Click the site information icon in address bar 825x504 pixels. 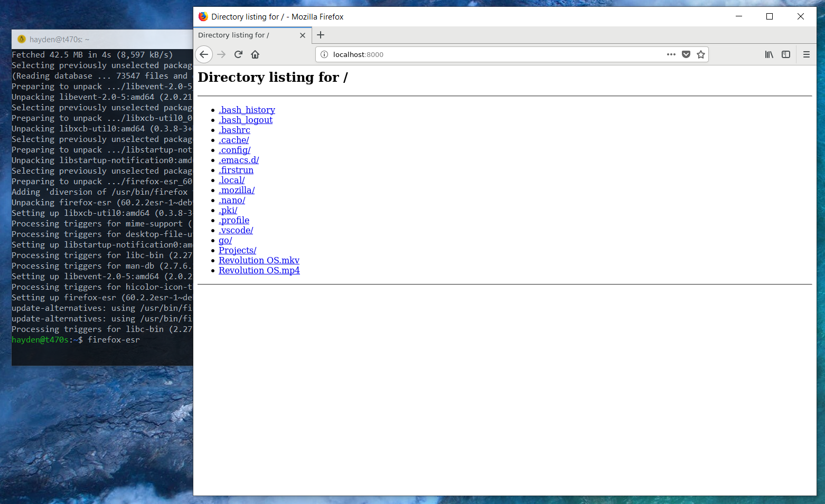324,54
